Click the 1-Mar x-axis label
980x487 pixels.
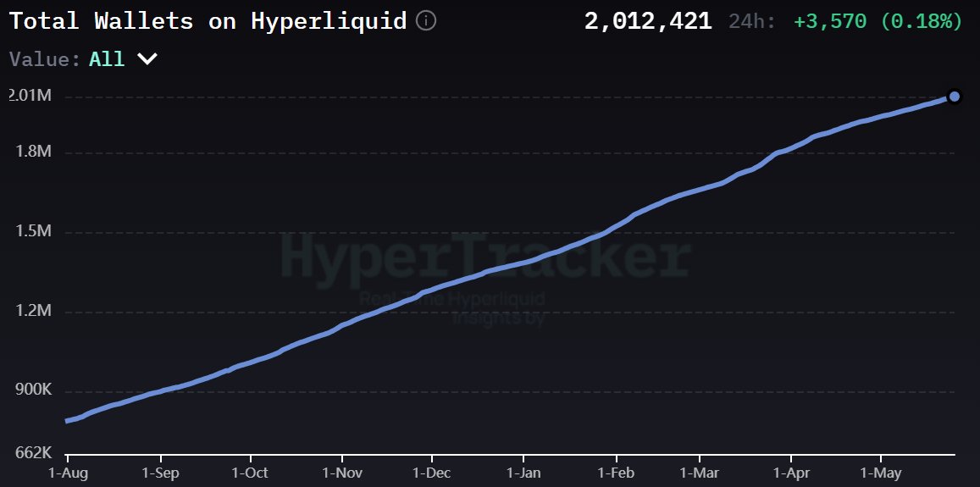(700, 473)
